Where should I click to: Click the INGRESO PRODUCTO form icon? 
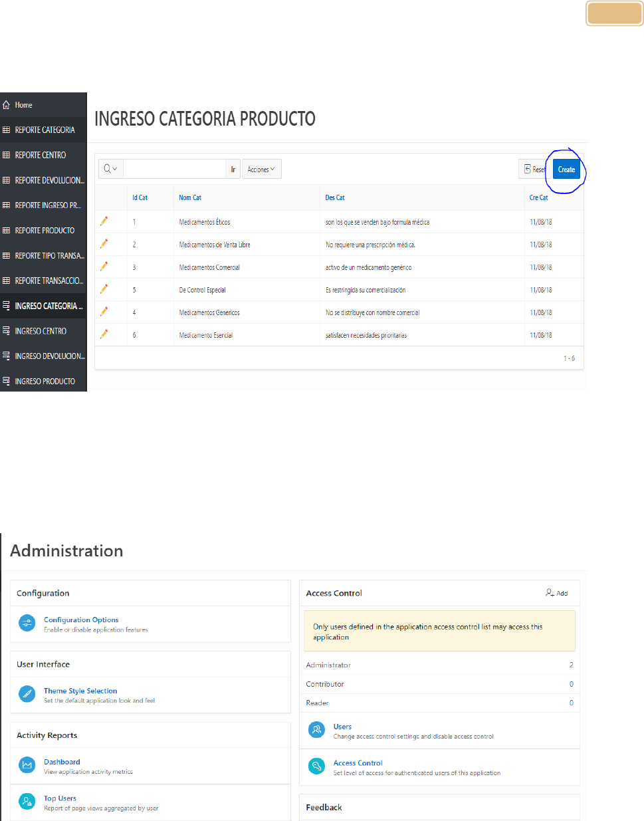pos(7,382)
